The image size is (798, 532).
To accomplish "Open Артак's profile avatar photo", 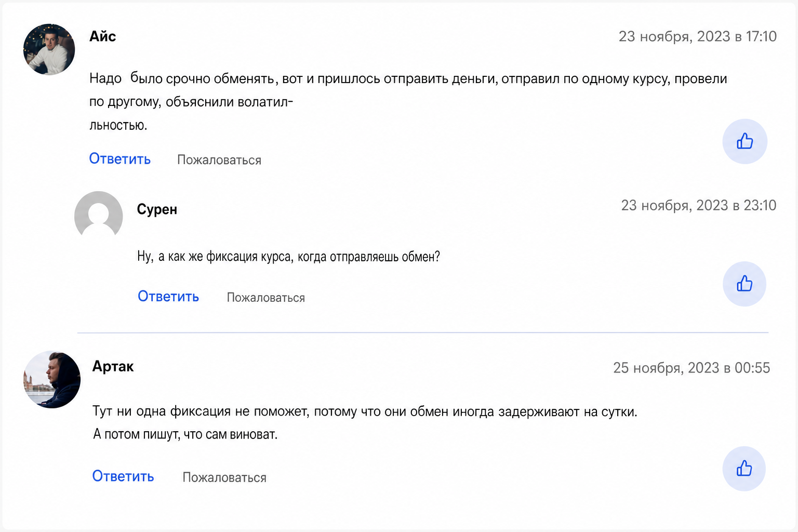I will pyautogui.click(x=52, y=379).
